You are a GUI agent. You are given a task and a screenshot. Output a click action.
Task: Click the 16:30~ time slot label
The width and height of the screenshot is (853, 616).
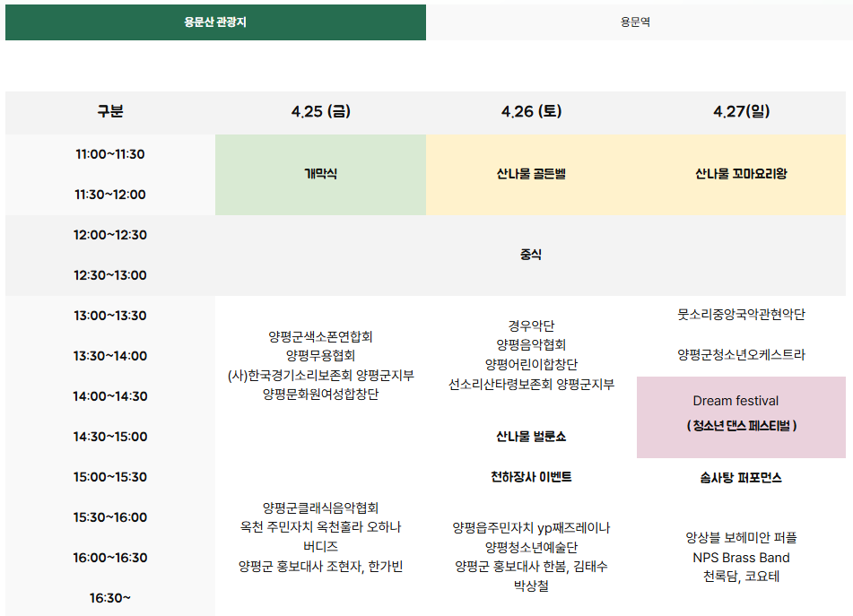tap(109, 597)
